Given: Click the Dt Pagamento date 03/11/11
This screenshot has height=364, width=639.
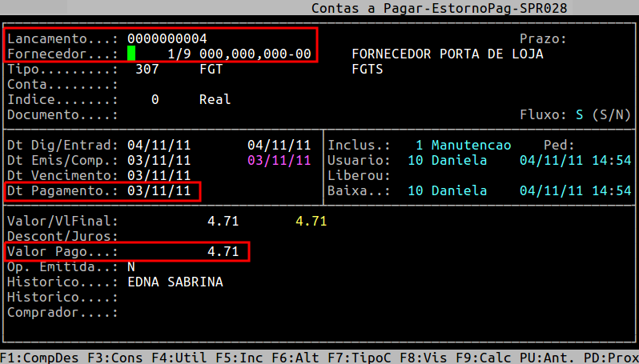Looking at the screenshot, I should point(159,190).
